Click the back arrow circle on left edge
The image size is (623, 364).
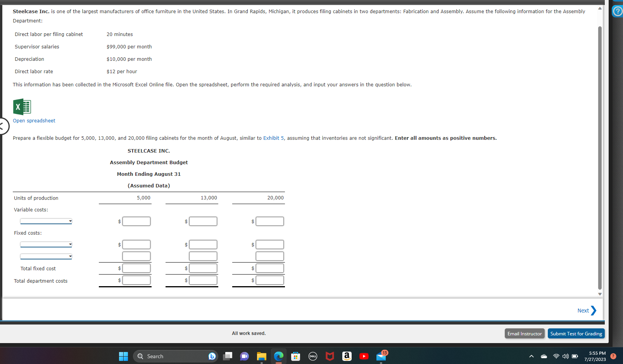[x=2, y=126]
